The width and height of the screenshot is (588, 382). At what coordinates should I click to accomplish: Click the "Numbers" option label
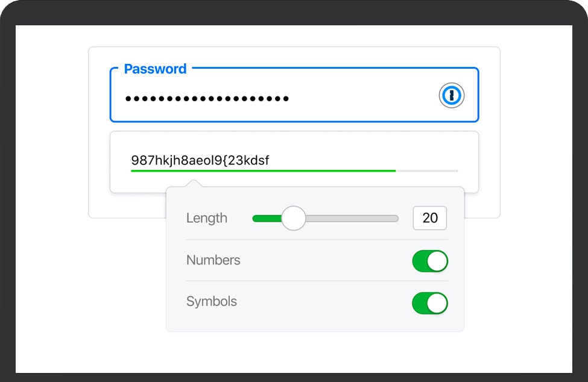point(213,260)
